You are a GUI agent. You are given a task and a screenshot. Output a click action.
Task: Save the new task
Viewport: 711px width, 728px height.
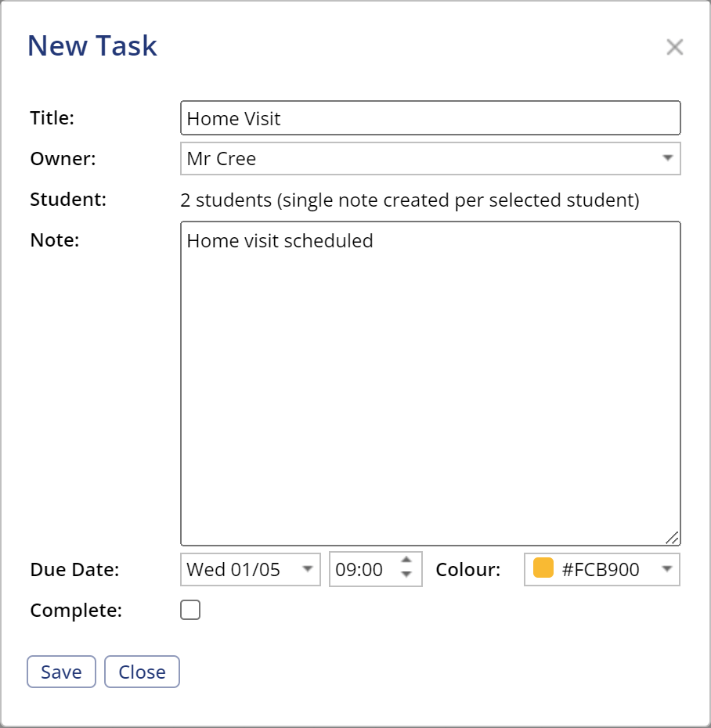(x=61, y=672)
